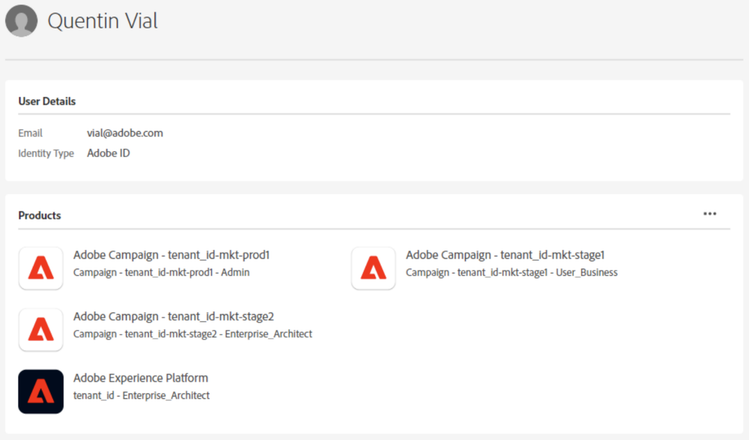This screenshot has height=440, width=750.
Task: Click the Adobe Campaign tenant_id-mkt-stage1 product icon
Action: click(373, 267)
